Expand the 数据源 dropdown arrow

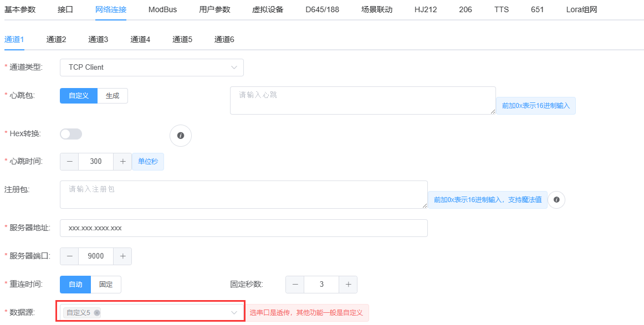coord(234,313)
